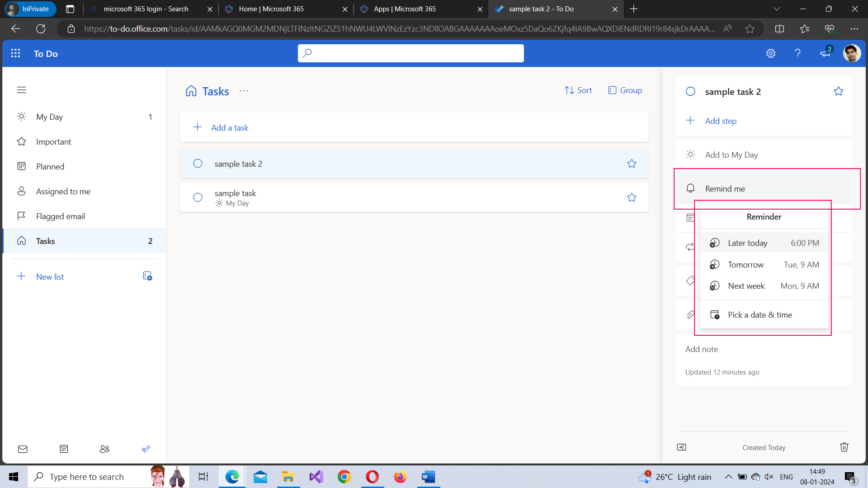Open the Tasks list options ellipsis

click(244, 91)
